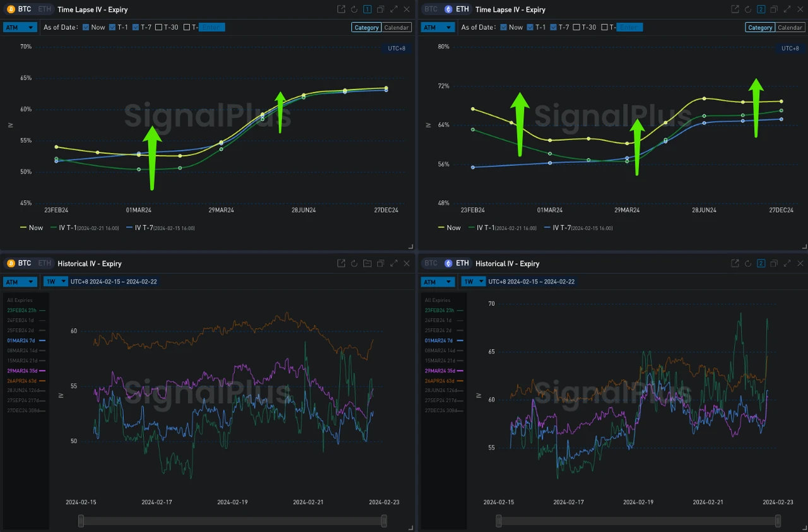The image size is (808, 532).
Task: Select the 29MAR24 35d expiry in BTC Historical IV
Action: pos(23,370)
